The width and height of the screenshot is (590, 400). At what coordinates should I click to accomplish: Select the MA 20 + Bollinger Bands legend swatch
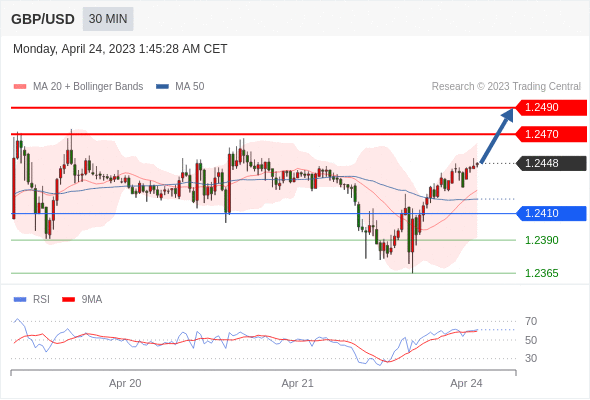click(x=20, y=87)
